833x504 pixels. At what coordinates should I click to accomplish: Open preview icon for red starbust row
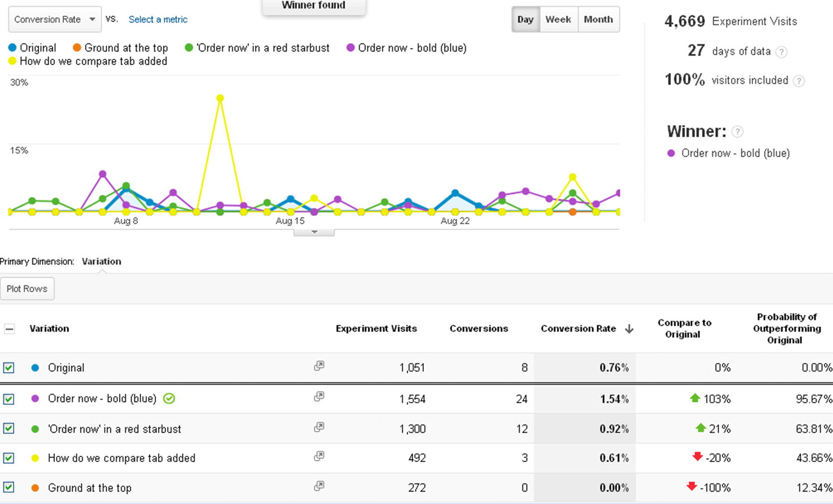click(319, 427)
